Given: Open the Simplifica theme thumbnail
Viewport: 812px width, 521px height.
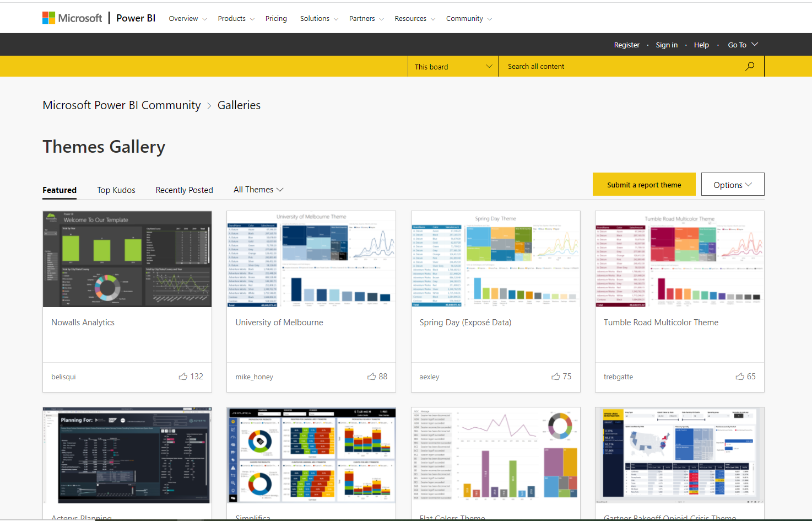Looking at the screenshot, I should coord(311,455).
